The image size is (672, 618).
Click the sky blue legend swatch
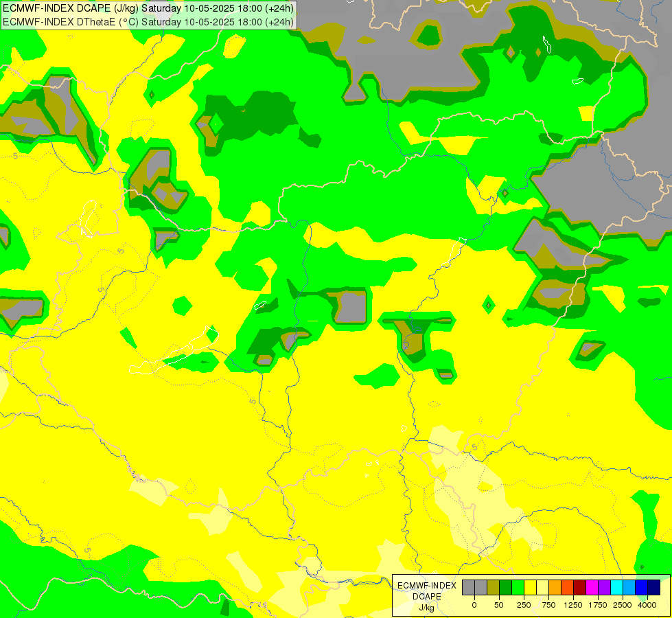[x=629, y=588]
